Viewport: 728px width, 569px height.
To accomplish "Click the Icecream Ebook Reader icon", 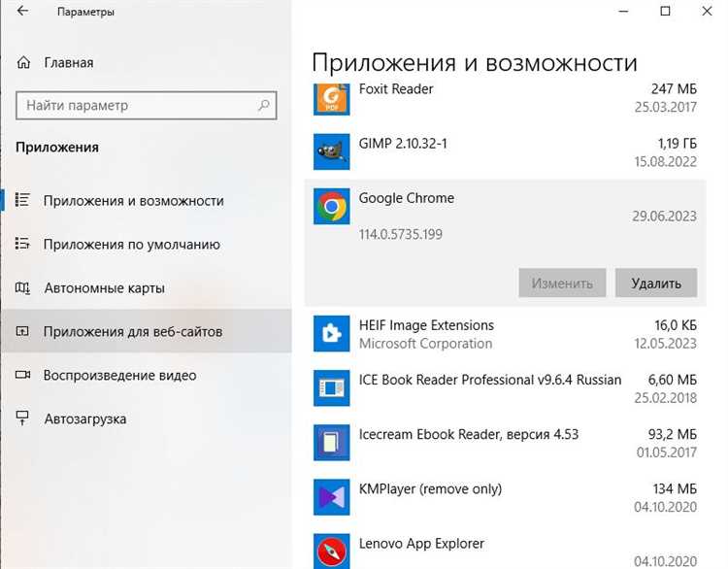I will pos(332,442).
